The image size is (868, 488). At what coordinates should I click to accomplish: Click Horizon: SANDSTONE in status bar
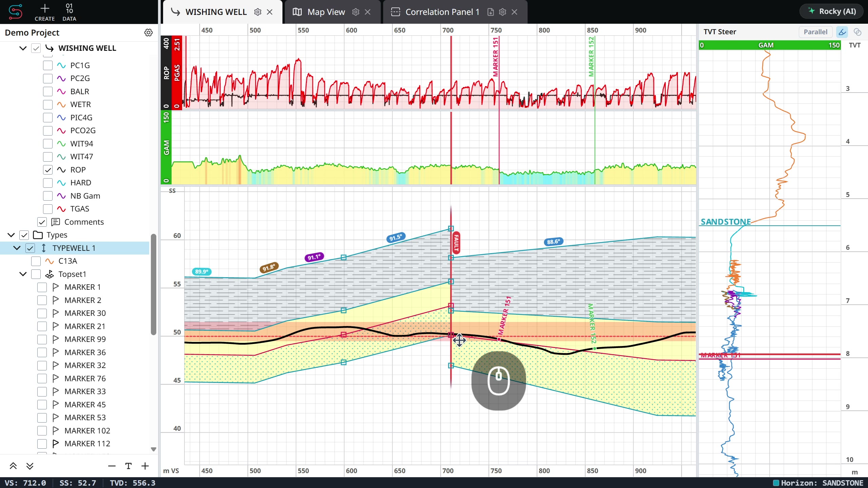click(818, 483)
